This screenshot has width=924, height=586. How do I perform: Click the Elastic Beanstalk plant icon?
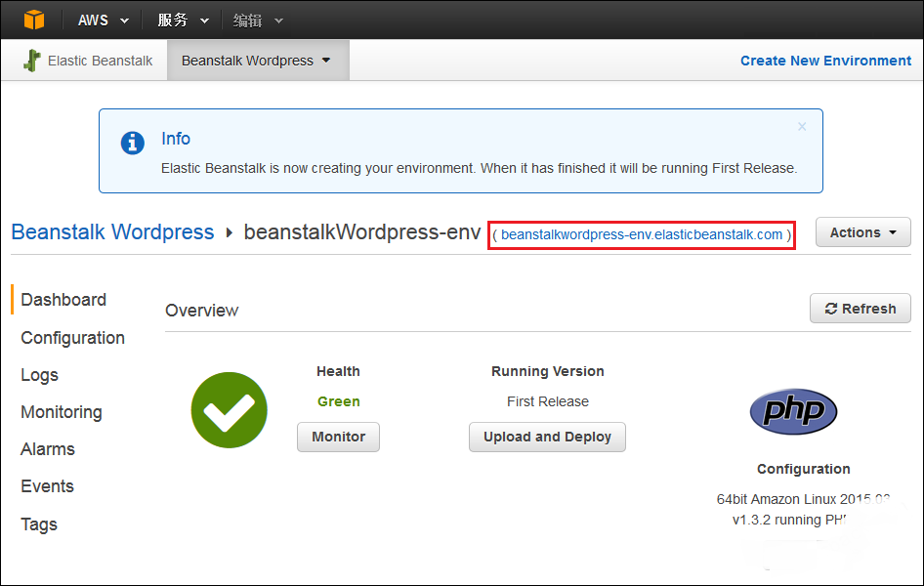point(32,61)
